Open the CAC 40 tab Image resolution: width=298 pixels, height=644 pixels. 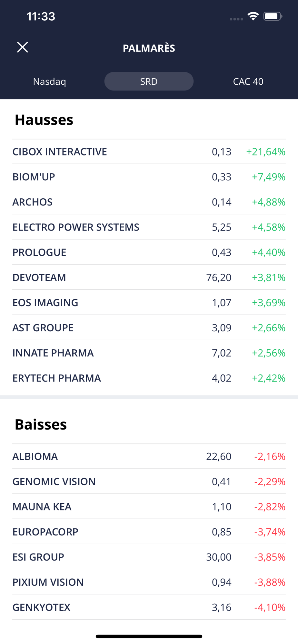point(248,81)
